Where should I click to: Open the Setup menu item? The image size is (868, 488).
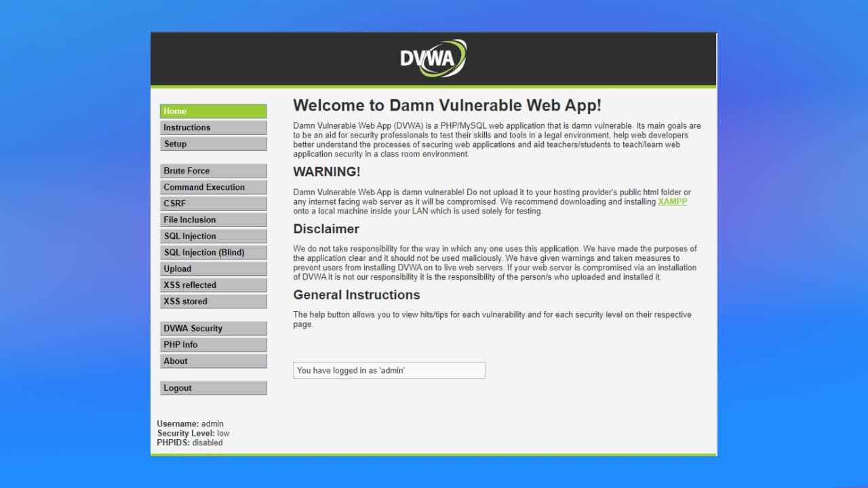pos(214,144)
